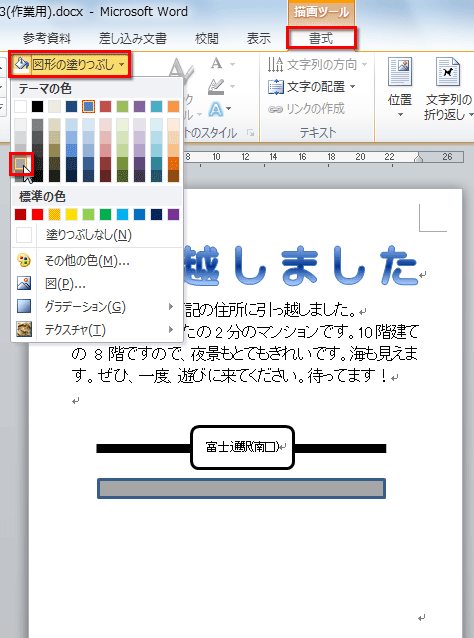Image resolution: width=474 pixels, height=638 pixels.
Task: Open the 文字列の折り返し wrap text button
Action: [448, 89]
